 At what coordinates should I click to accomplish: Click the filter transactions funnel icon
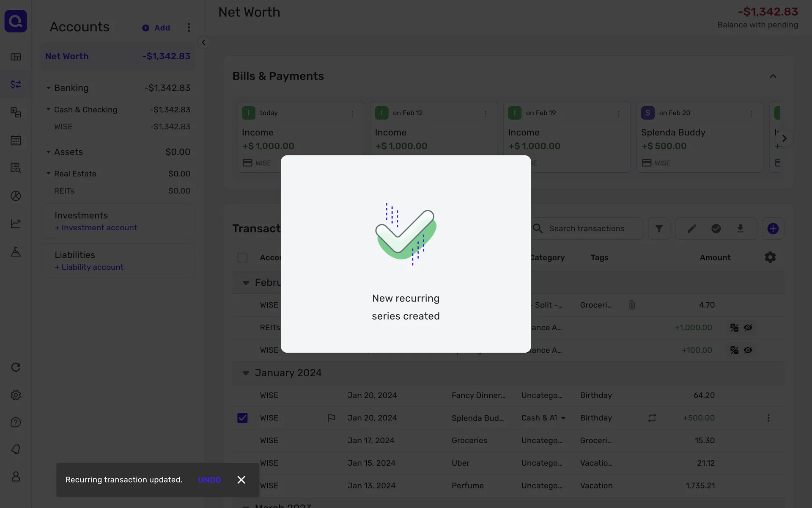[659, 229]
